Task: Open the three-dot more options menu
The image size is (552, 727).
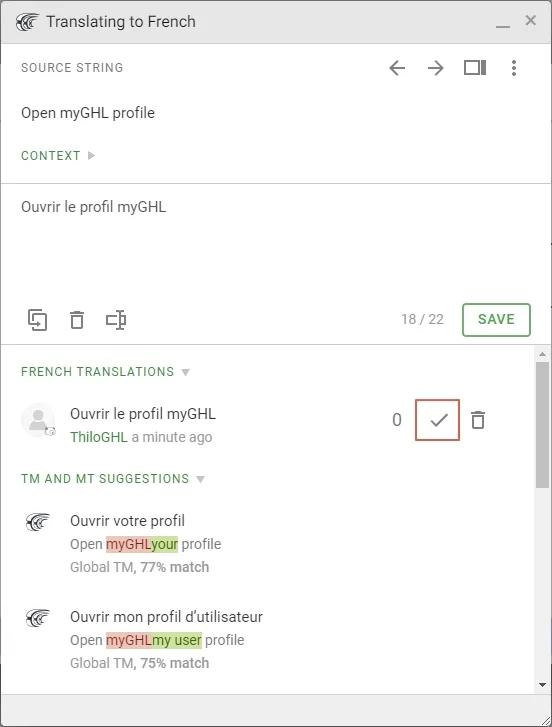Action: pyautogui.click(x=514, y=68)
